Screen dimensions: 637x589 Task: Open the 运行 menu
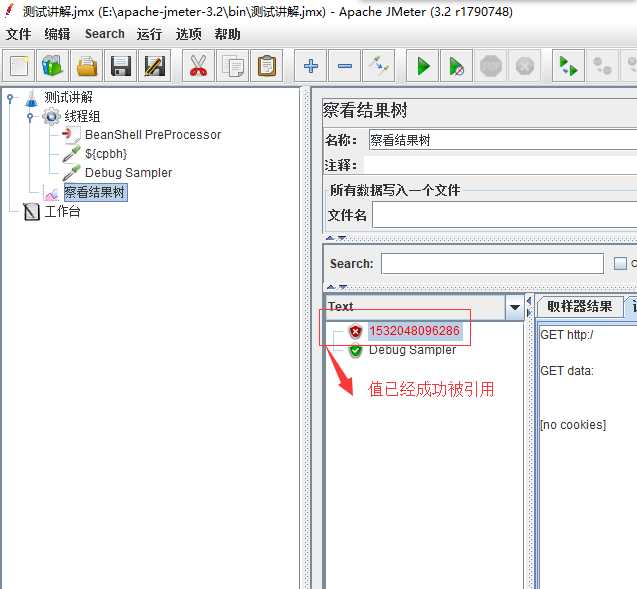coord(149,34)
